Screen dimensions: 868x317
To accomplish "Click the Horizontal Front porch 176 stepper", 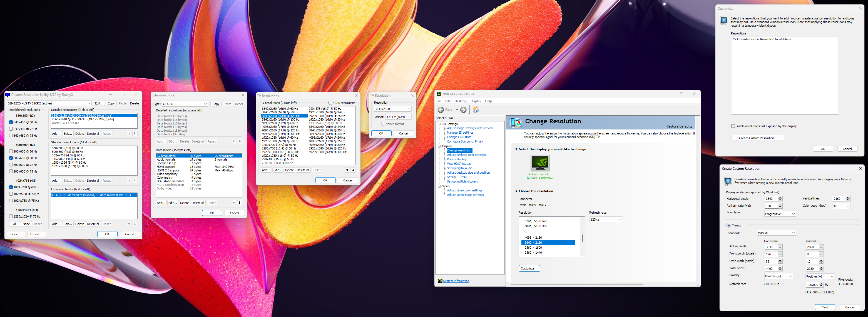I will (x=780, y=254).
